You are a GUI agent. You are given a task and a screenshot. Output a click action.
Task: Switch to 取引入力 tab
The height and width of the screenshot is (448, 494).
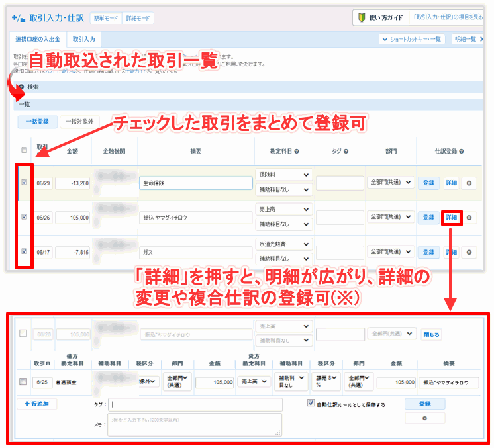click(84, 39)
